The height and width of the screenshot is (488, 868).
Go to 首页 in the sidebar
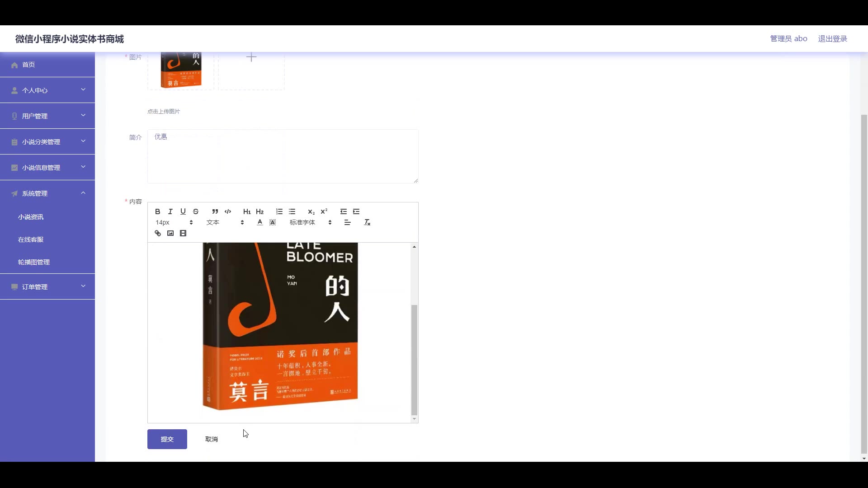(47, 65)
